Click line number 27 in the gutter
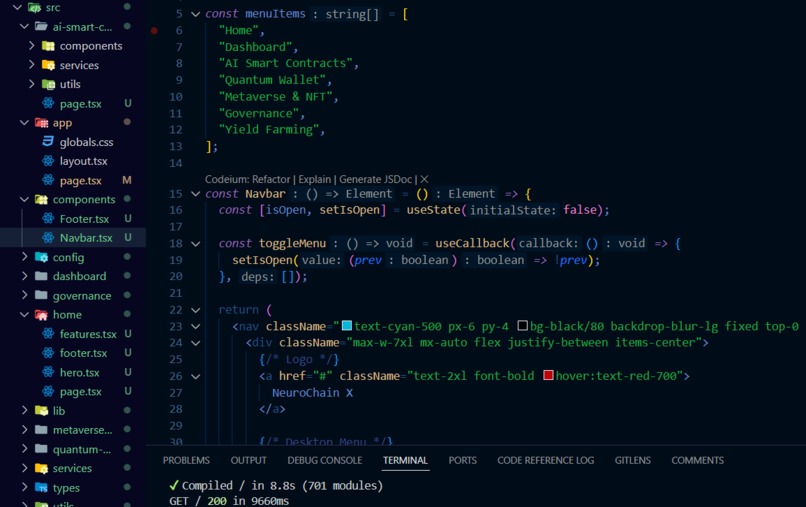This screenshot has width=806, height=507. 176,393
